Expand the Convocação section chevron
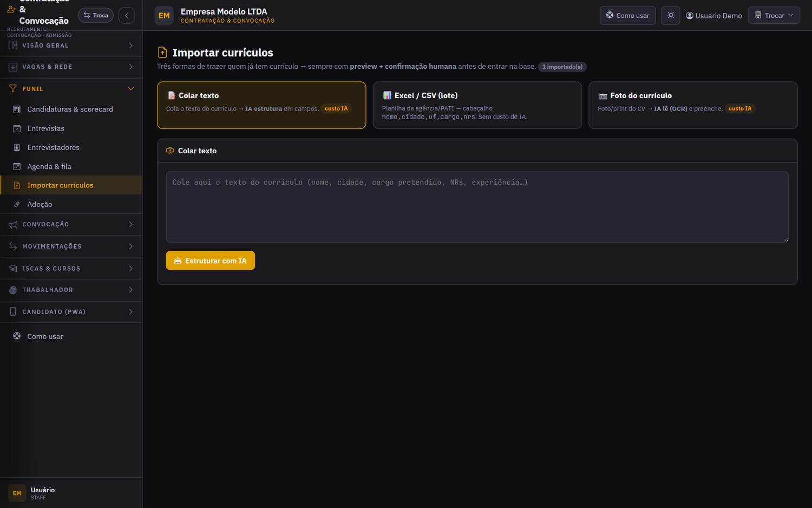Screen dimensions: 812x508 pos(130,224)
